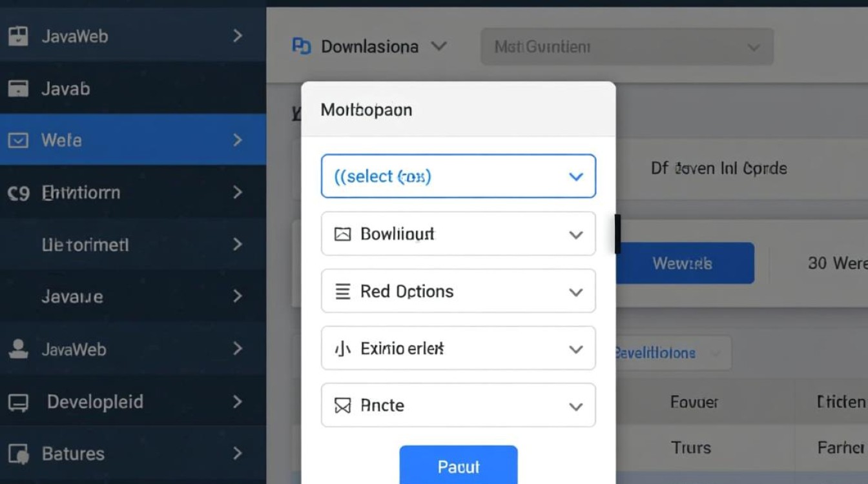This screenshot has width=868, height=484.
Task: Click the C9 icon beside Ehtntiorrn
Action: (x=18, y=193)
